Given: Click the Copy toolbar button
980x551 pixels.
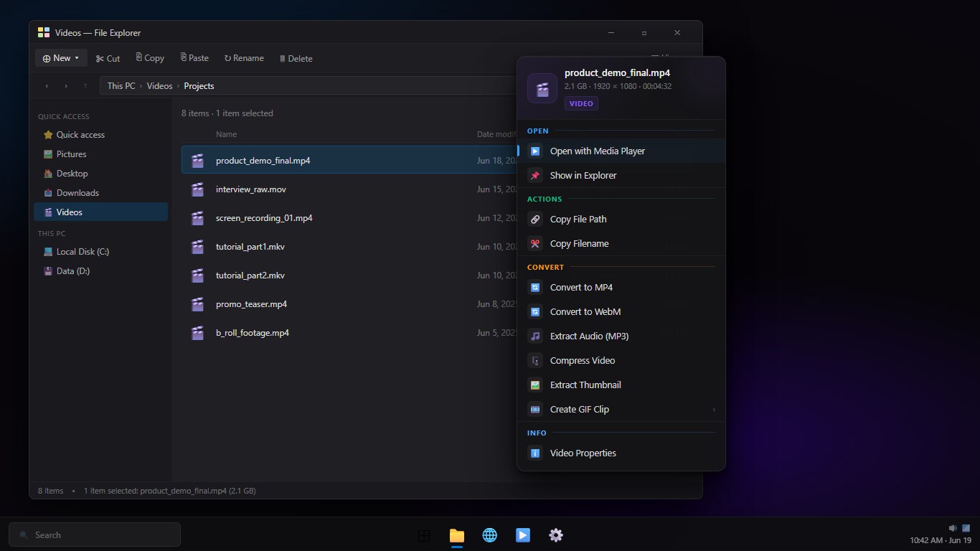Looking at the screenshot, I should click(150, 58).
